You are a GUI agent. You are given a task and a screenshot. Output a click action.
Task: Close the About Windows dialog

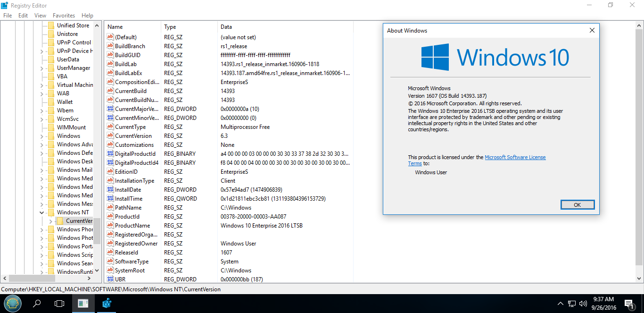[592, 30]
